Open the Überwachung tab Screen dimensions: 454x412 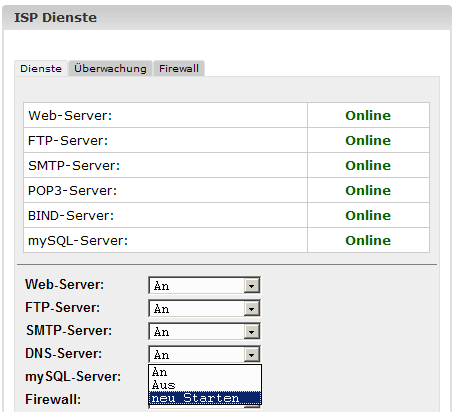pyautogui.click(x=110, y=69)
